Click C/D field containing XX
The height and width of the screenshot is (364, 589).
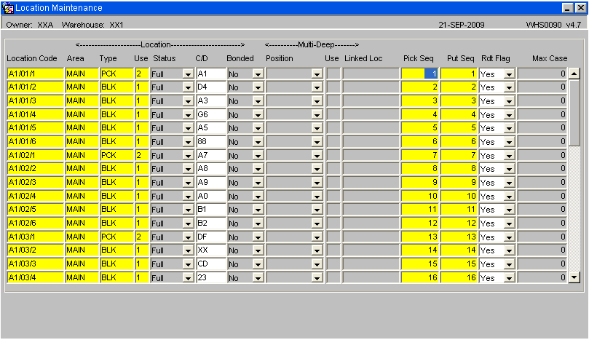click(211, 250)
